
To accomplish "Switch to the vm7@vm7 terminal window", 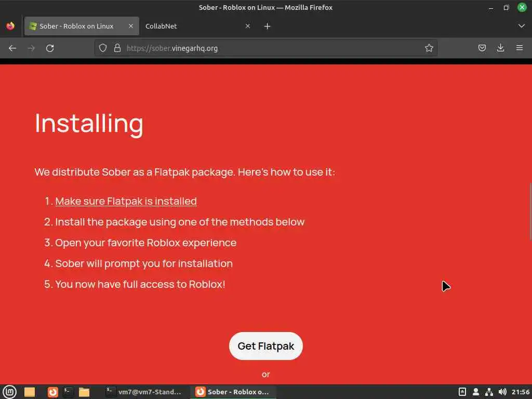I will (x=143, y=392).
